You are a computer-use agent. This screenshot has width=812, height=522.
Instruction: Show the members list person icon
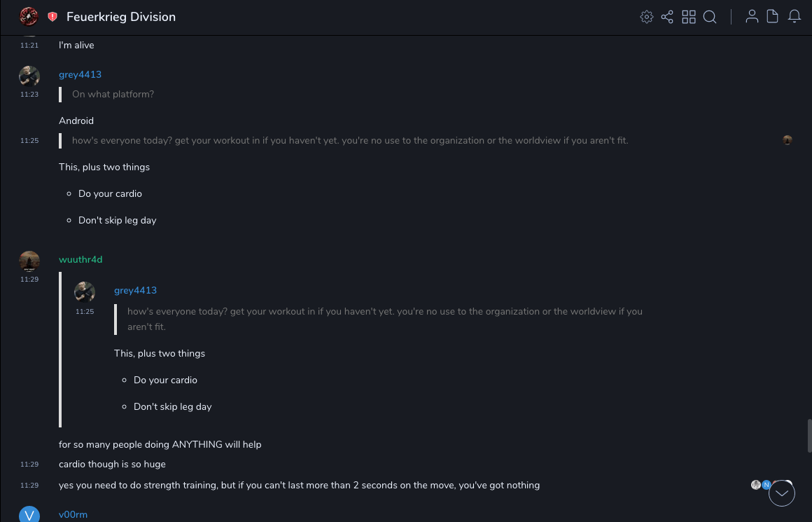(752, 17)
